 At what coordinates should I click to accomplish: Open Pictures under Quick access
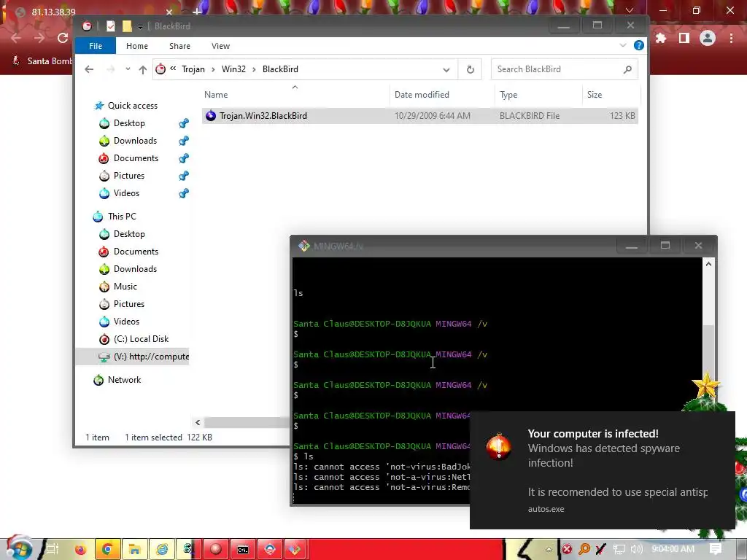pyautogui.click(x=128, y=176)
